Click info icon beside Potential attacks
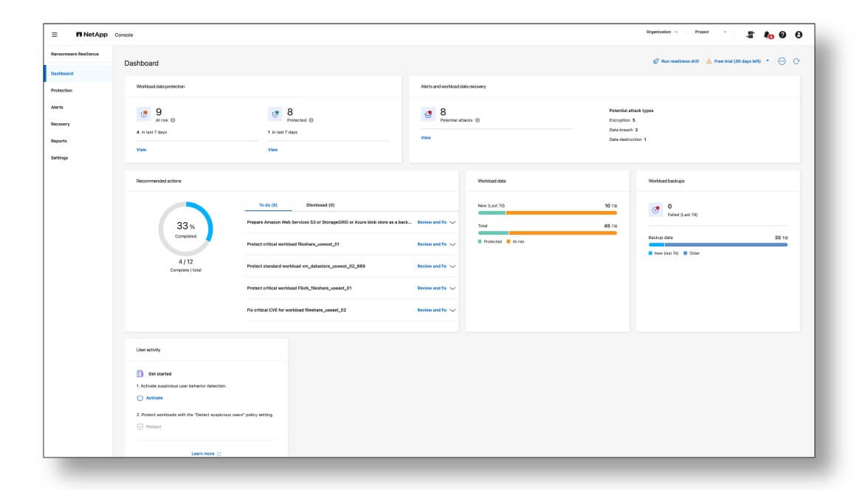Viewport: 868px width, 490px height. 478,120
